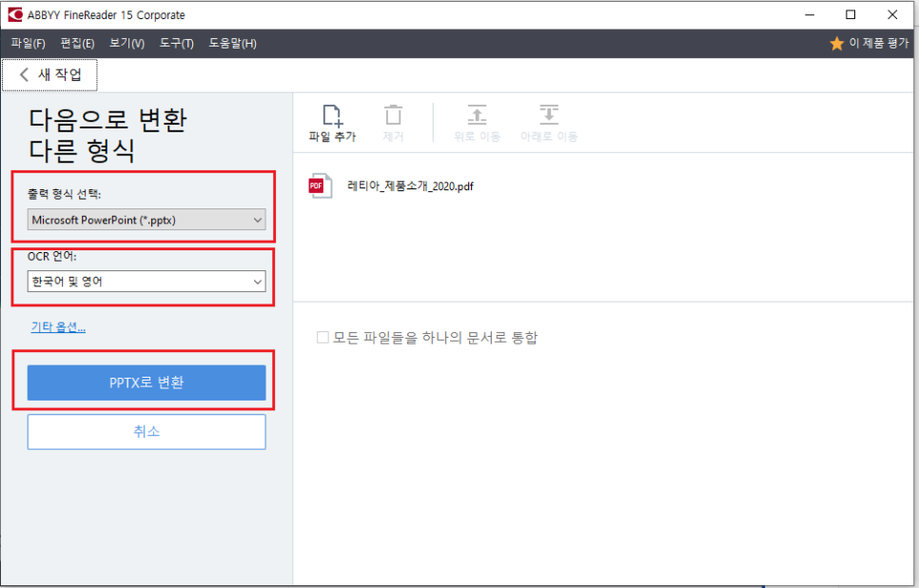The height and width of the screenshot is (588, 919).
Task: Open the OCR 언어 dropdown (한국어 및 영어)
Action: point(147,282)
